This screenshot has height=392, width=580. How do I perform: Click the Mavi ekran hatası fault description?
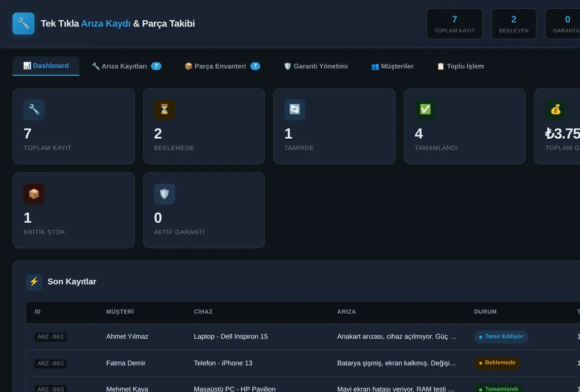397,389
